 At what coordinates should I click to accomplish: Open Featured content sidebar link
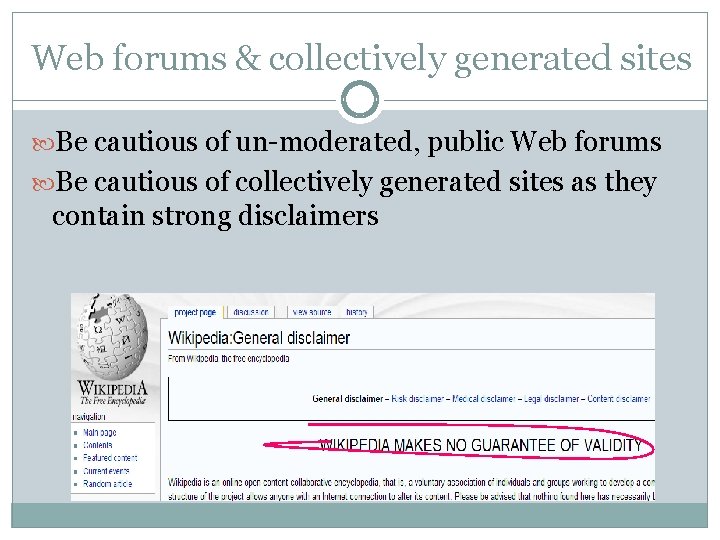[110, 458]
